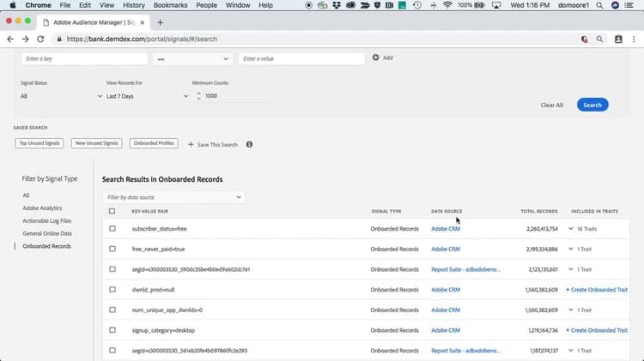Reload the current page

[x=40, y=39]
